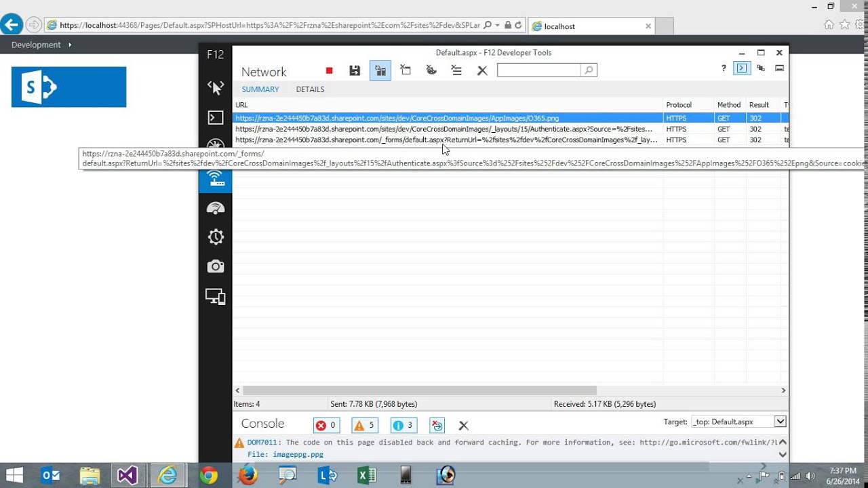Toggle console messages filter showing 3

[403, 425]
